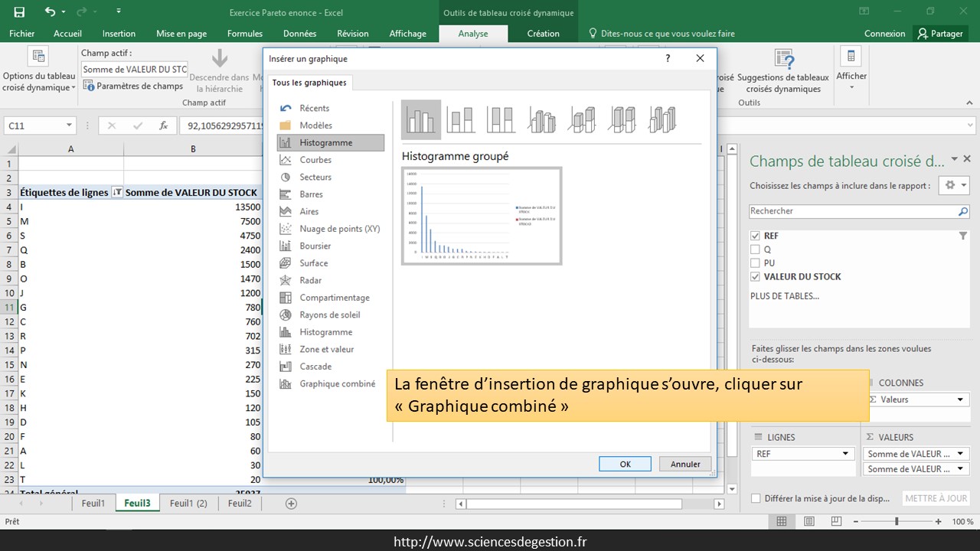Select Cascade chart type
Image resolution: width=980 pixels, height=551 pixels.
pyautogui.click(x=315, y=367)
